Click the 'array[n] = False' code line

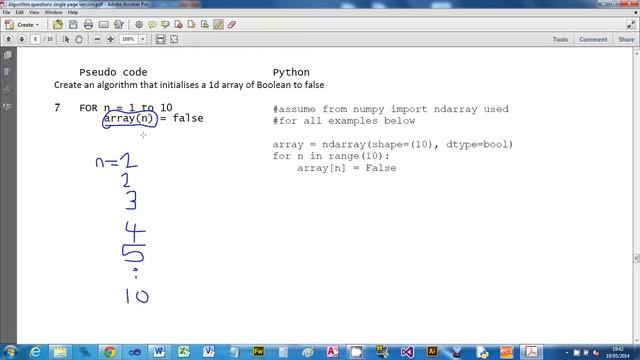tap(347, 168)
